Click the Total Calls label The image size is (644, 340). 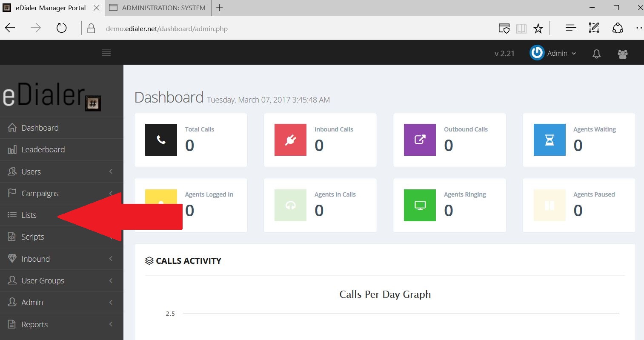point(200,129)
